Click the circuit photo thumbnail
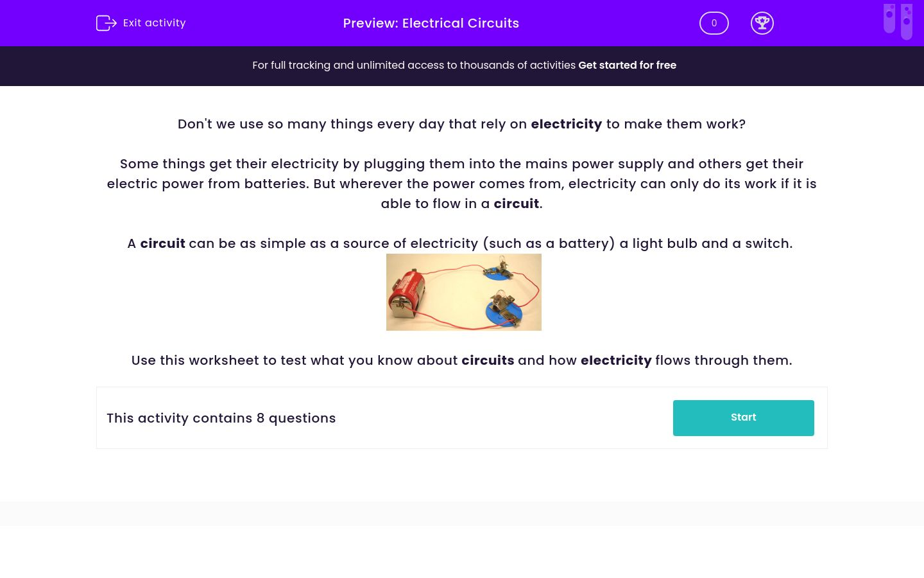The image size is (924, 578). coord(464,292)
